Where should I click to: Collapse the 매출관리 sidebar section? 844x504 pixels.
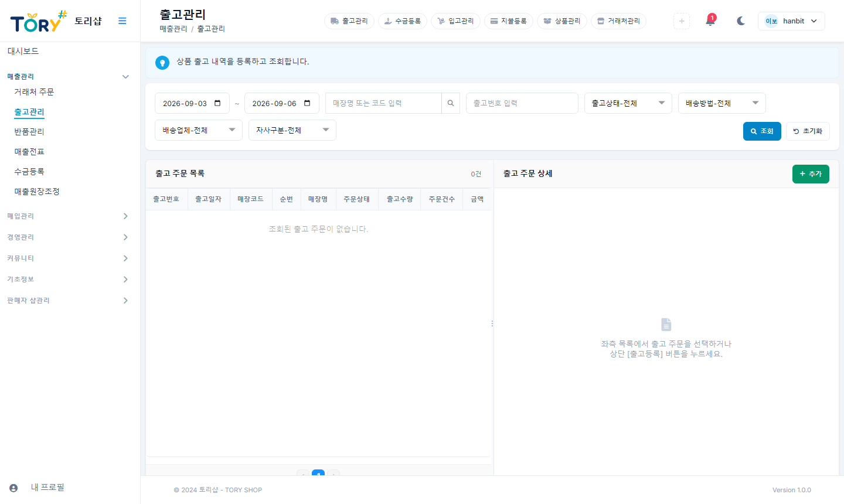(x=68, y=77)
